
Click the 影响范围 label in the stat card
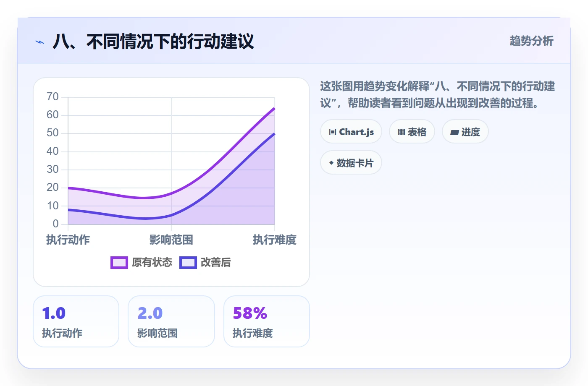(157, 333)
